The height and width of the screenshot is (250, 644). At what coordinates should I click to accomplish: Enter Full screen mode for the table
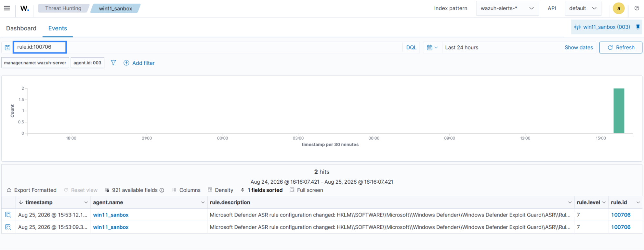(306, 190)
